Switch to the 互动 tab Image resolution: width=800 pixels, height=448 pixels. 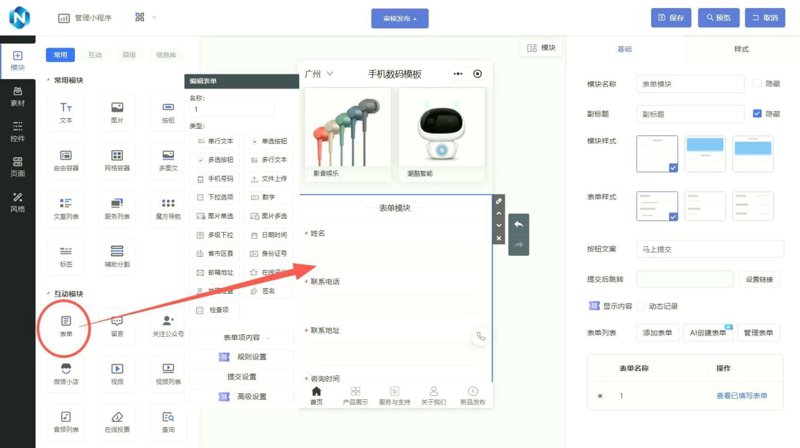coord(95,55)
